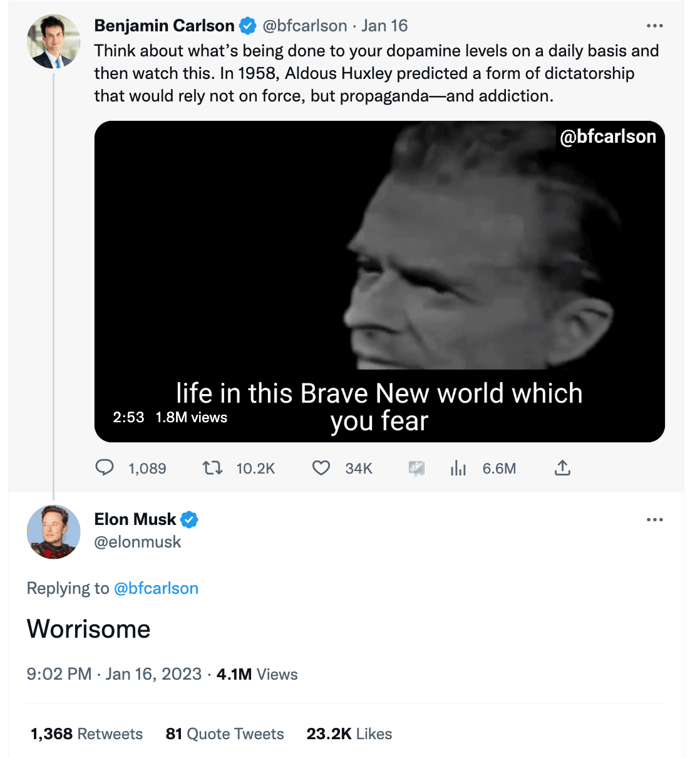Viewport: 700px width, 758px height.
Task: Click Elon Musk's blue verified badge
Action: pyautogui.click(x=190, y=519)
